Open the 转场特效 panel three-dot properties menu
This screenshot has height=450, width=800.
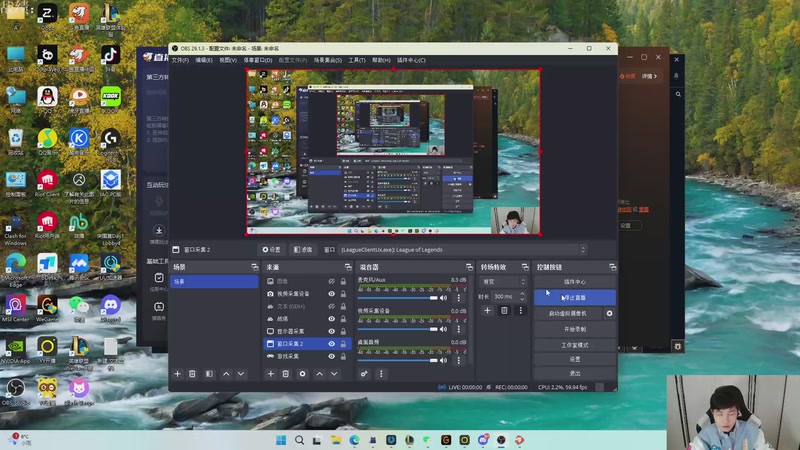tap(520, 310)
